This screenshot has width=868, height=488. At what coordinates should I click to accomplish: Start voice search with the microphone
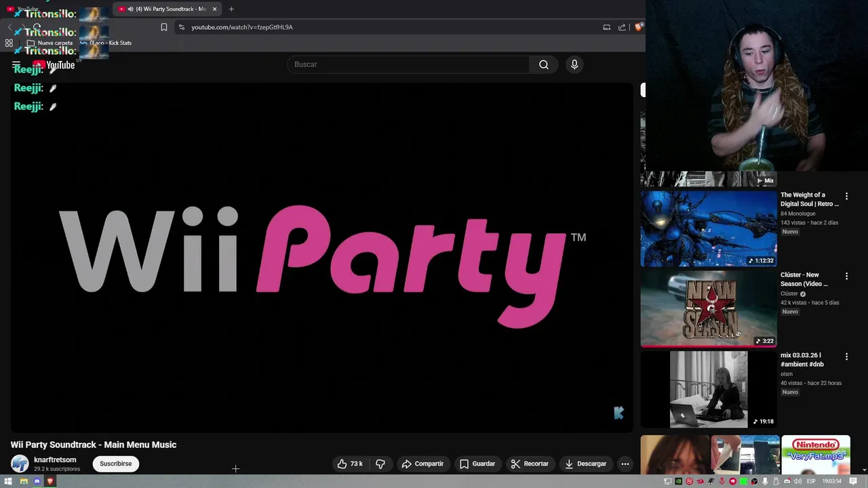pos(574,64)
